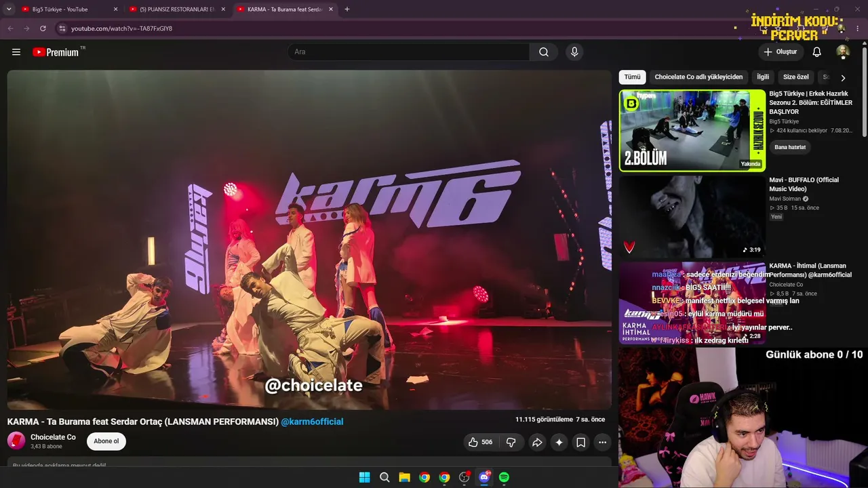The height and width of the screenshot is (488, 868).
Task: Close the Big5 Türkiye tab
Action: pos(115,9)
